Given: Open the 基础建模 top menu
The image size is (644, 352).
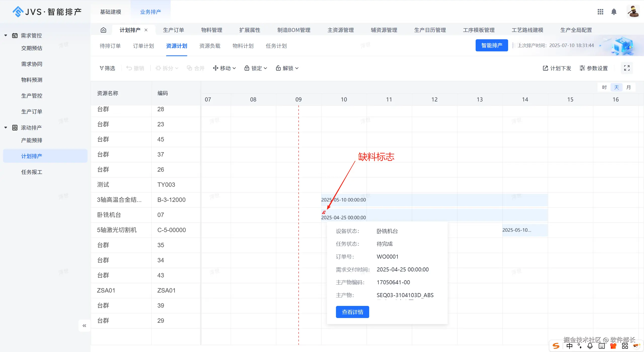Looking at the screenshot, I should pyautogui.click(x=110, y=12).
